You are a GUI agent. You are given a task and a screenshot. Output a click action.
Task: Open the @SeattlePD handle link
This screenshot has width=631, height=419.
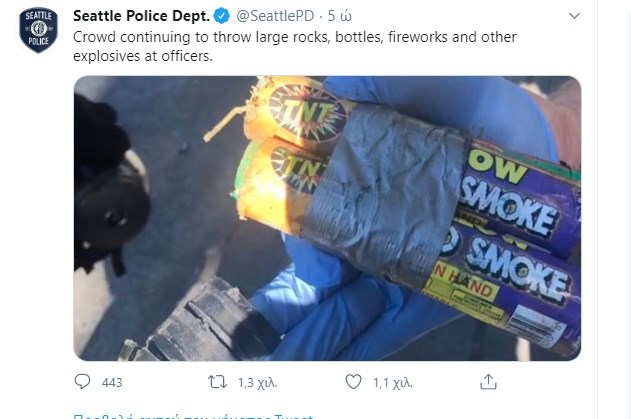click(x=275, y=16)
